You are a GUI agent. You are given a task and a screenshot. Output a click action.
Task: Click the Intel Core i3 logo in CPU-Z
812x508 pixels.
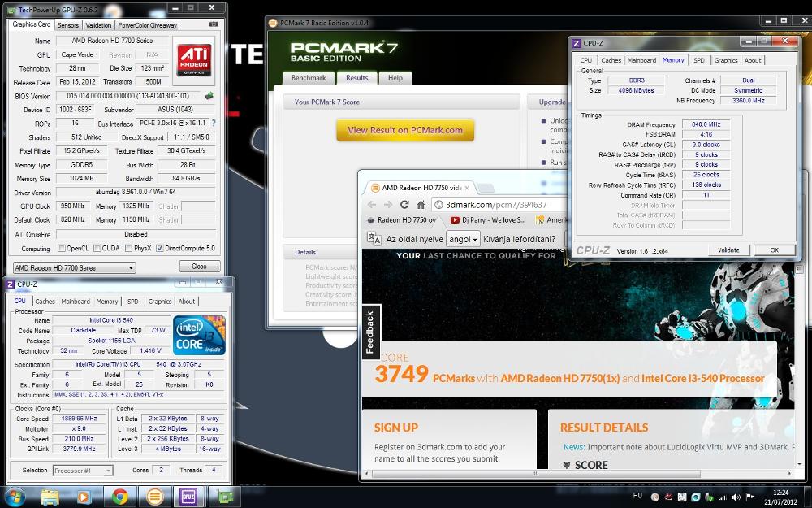(x=200, y=335)
